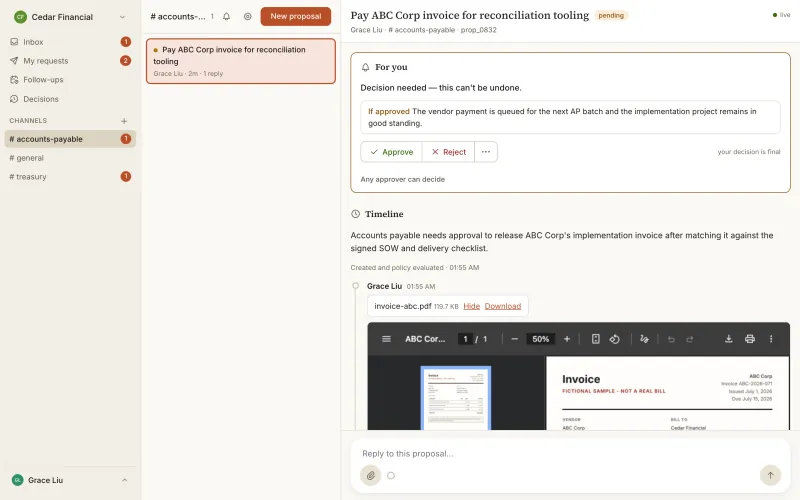Reject the proposal
Screen dimensions: 800x500
point(448,152)
